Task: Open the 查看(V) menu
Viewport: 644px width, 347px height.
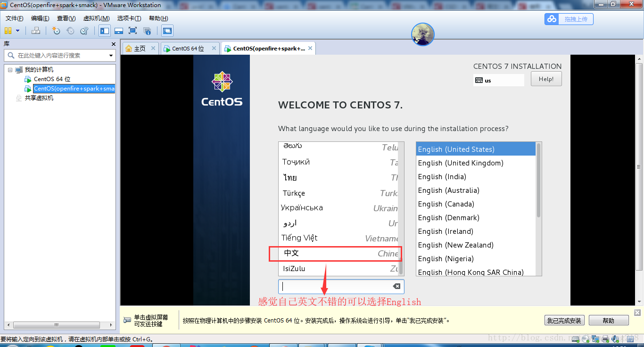Action: click(x=66, y=18)
